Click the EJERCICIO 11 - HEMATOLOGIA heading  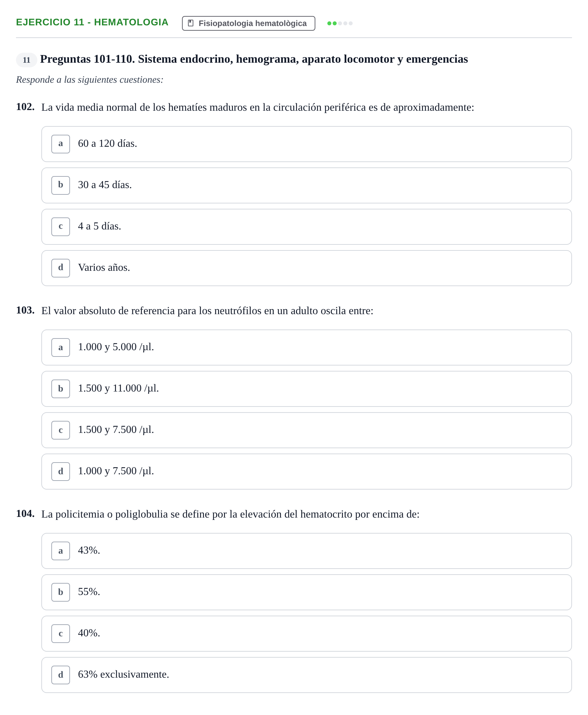click(92, 22)
